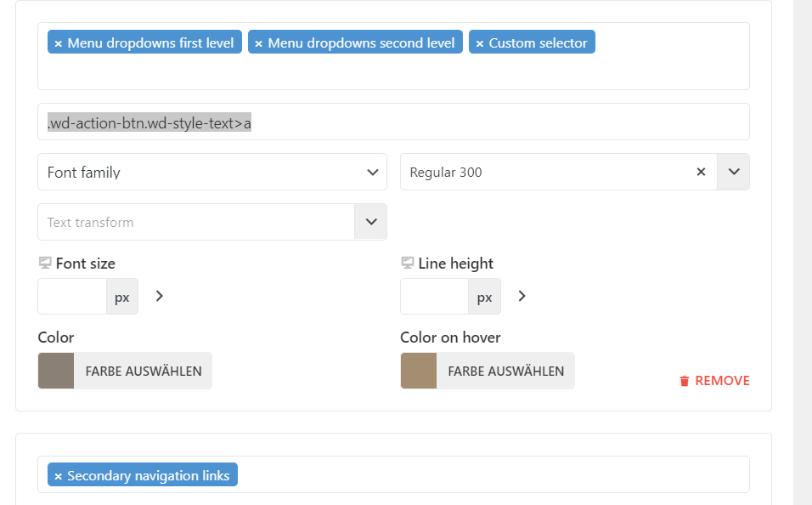Viewport: 812px width, 505px height.
Task: Click the Color swatch preview
Action: click(x=56, y=371)
